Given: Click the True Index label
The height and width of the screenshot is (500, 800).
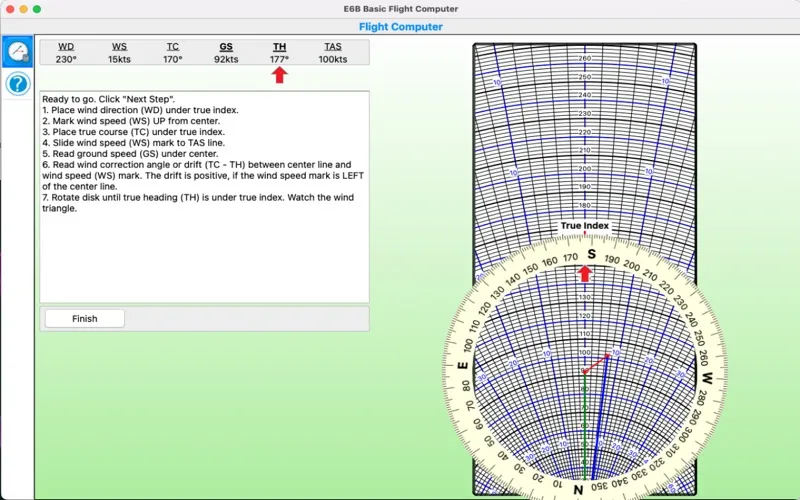Looking at the screenshot, I should pyautogui.click(x=585, y=226).
